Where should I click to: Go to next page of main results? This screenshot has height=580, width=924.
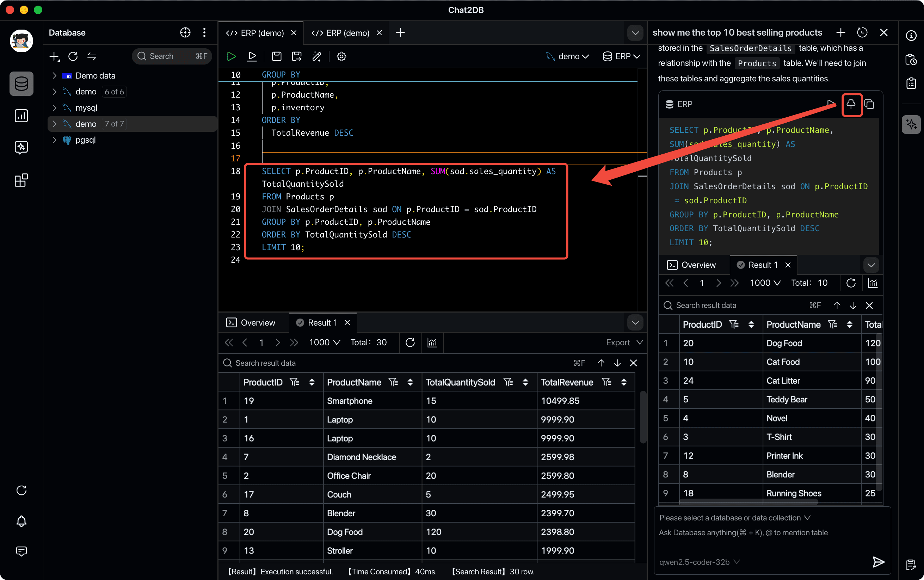click(x=277, y=343)
